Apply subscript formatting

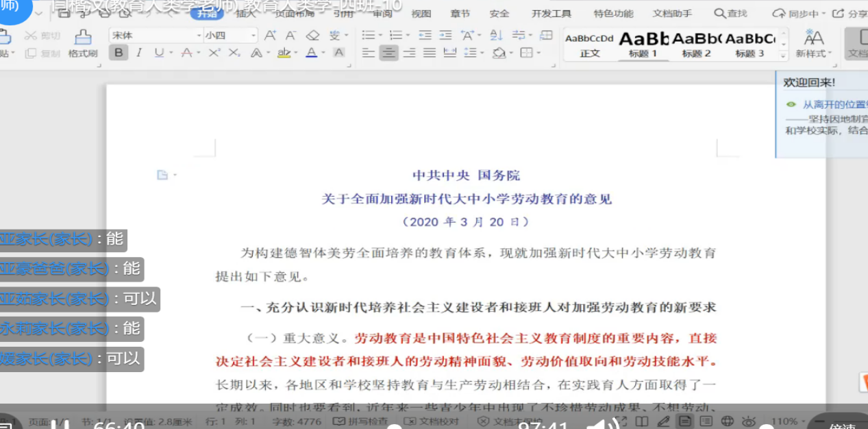234,53
